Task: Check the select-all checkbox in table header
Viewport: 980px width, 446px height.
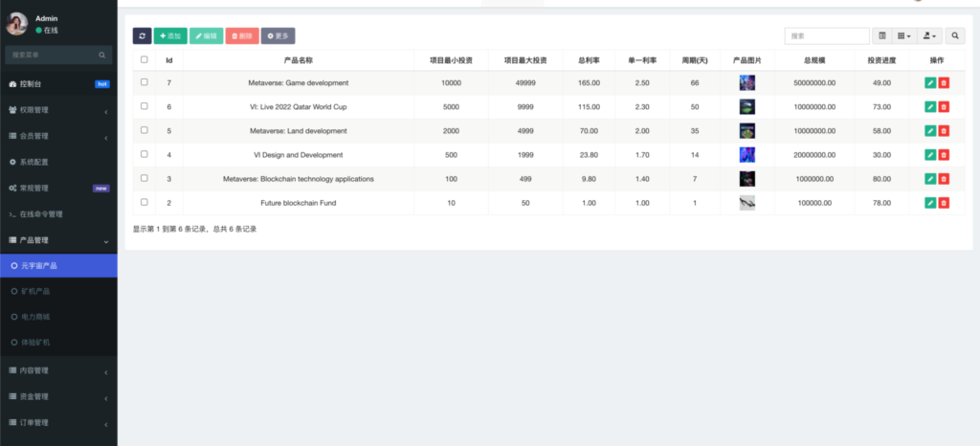Action: 145,59
